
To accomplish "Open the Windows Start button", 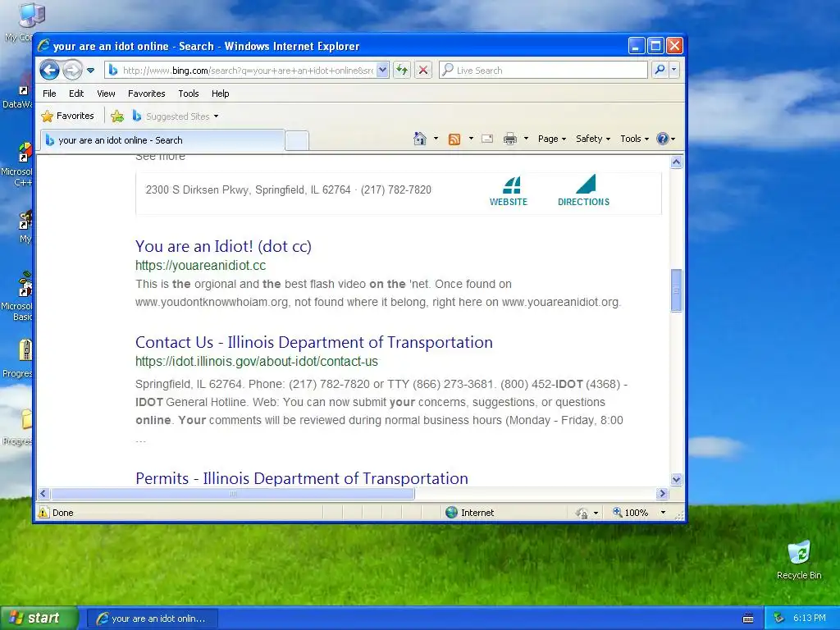I will pos(39,618).
